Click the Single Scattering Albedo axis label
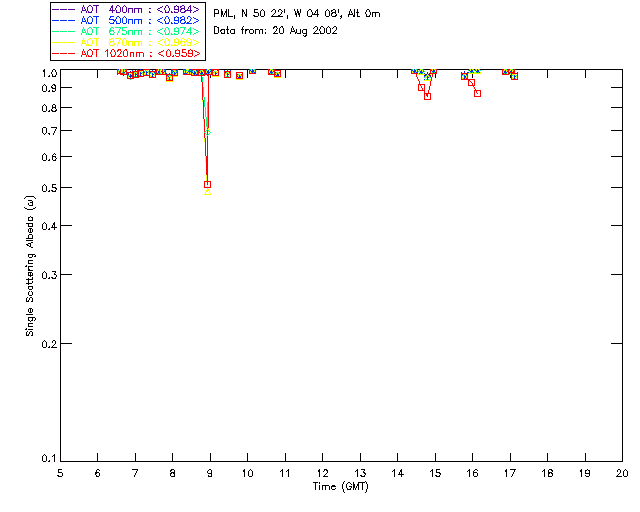The height and width of the screenshot is (512, 640). click(x=30, y=266)
